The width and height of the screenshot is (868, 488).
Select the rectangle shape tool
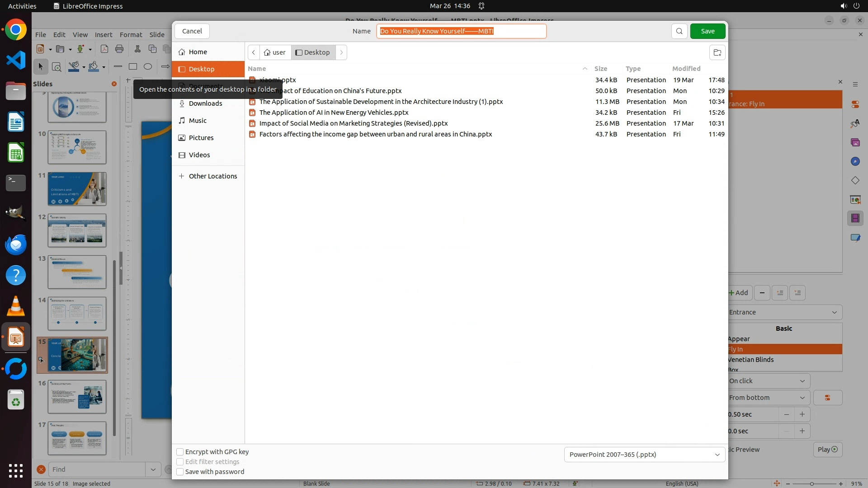coord(133,67)
